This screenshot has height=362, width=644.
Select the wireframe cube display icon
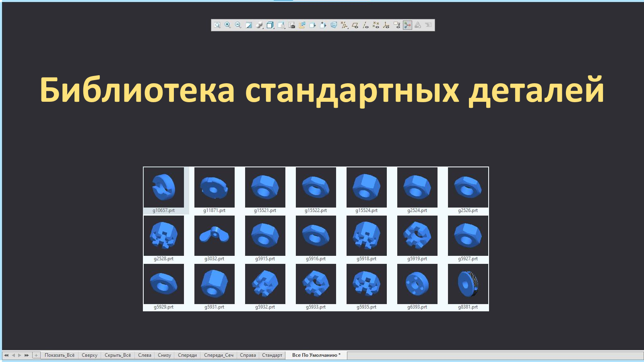pyautogui.click(x=270, y=25)
